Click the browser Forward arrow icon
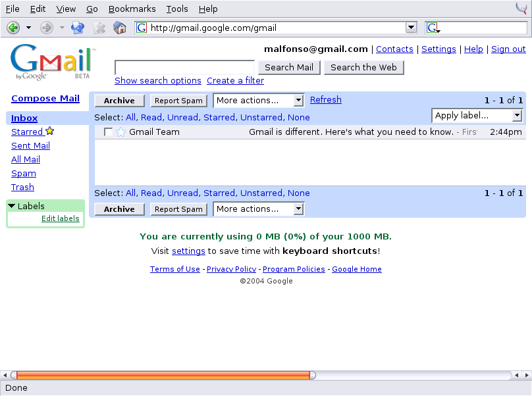The image size is (532, 396). click(47, 28)
